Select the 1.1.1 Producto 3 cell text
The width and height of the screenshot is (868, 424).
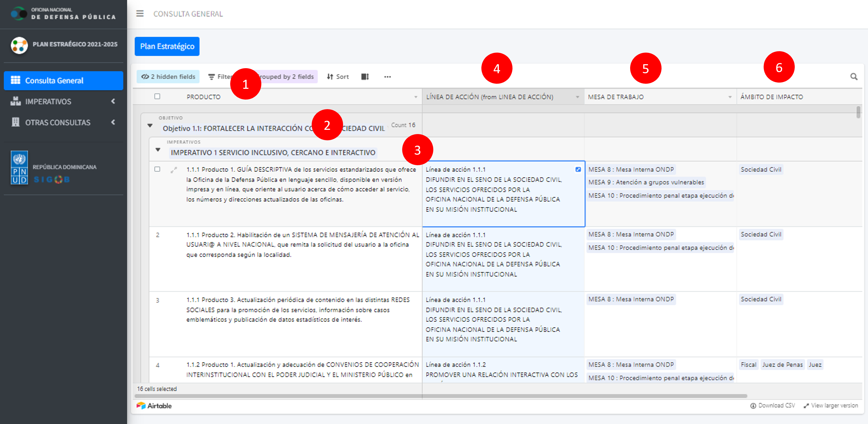[298, 309]
